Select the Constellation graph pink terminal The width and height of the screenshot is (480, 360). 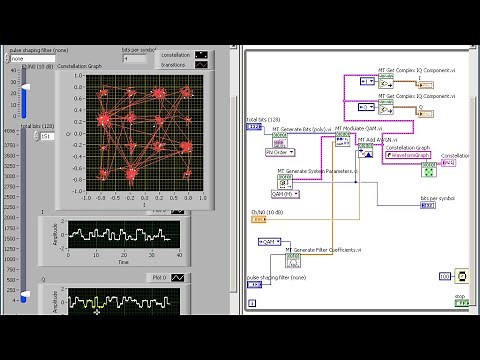448,163
